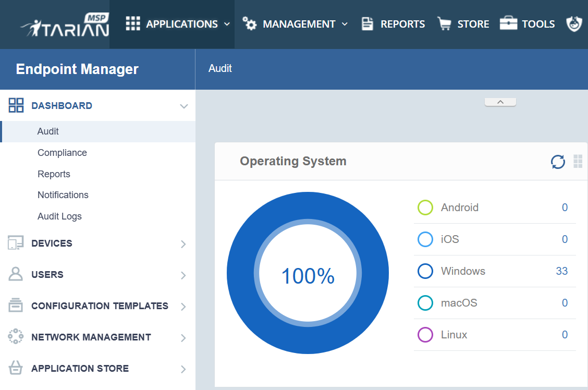Click the Tools briefcase icon

pos(508,24)
